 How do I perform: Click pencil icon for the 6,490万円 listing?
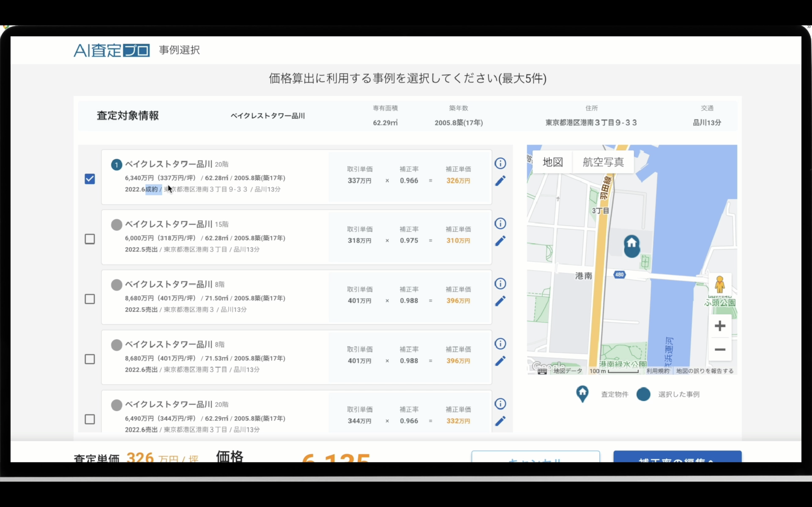[x=500, y=421]
